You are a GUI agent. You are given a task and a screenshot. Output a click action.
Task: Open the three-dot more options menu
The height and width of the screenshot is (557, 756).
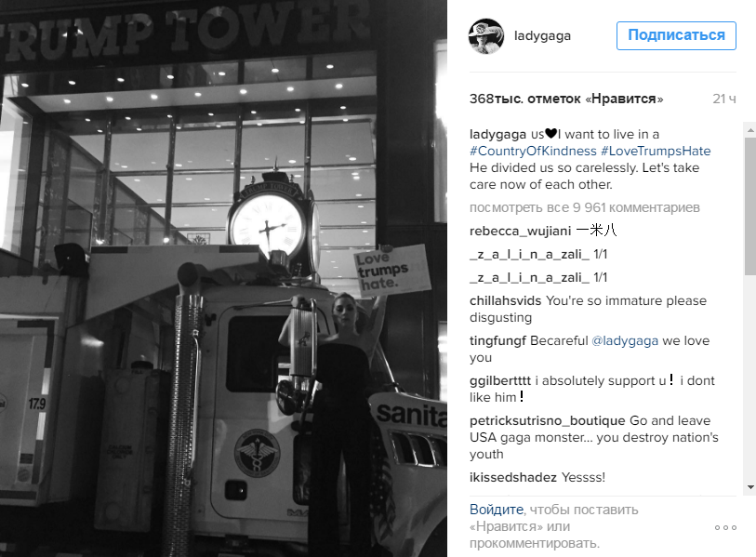(x=725, y=527)
